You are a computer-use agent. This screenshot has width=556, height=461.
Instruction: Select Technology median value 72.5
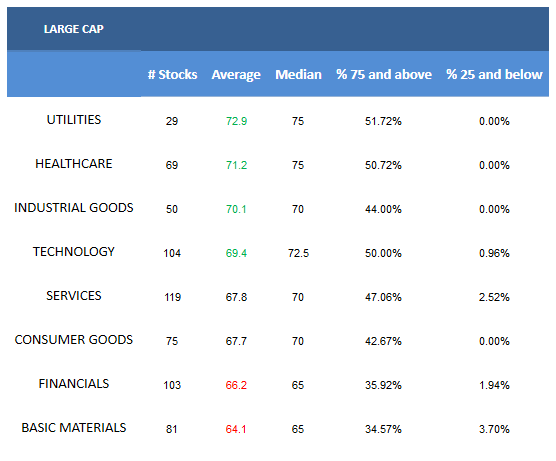coord(298,253)
